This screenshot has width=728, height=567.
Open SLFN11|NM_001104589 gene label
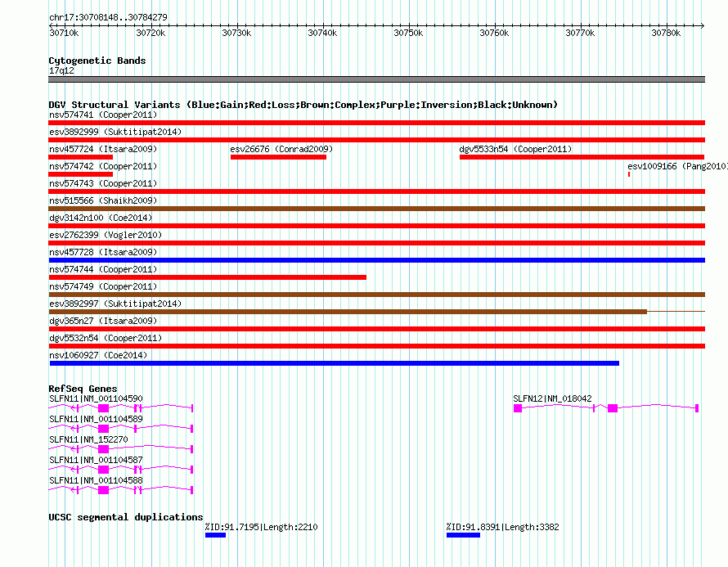(96, 419)
